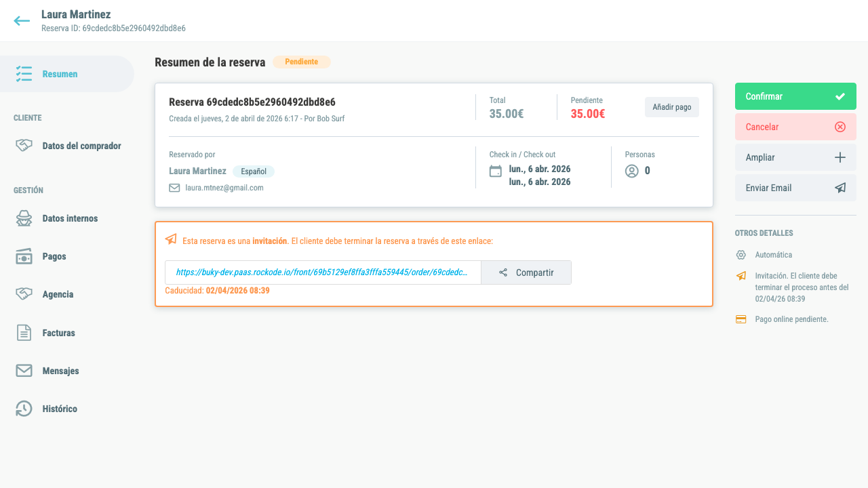Click the document icon beside Facturas

(24, 333)
